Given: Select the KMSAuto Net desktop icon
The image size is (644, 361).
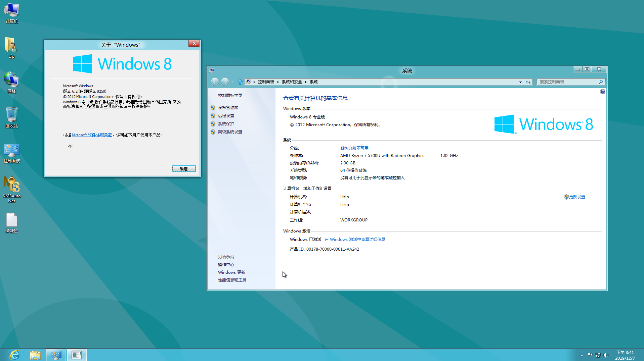Looking at the screenshot, I should click(12, 190).
